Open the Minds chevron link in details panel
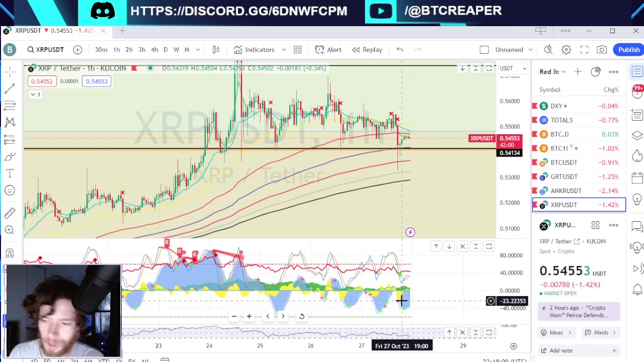 (x=601, y=332)
